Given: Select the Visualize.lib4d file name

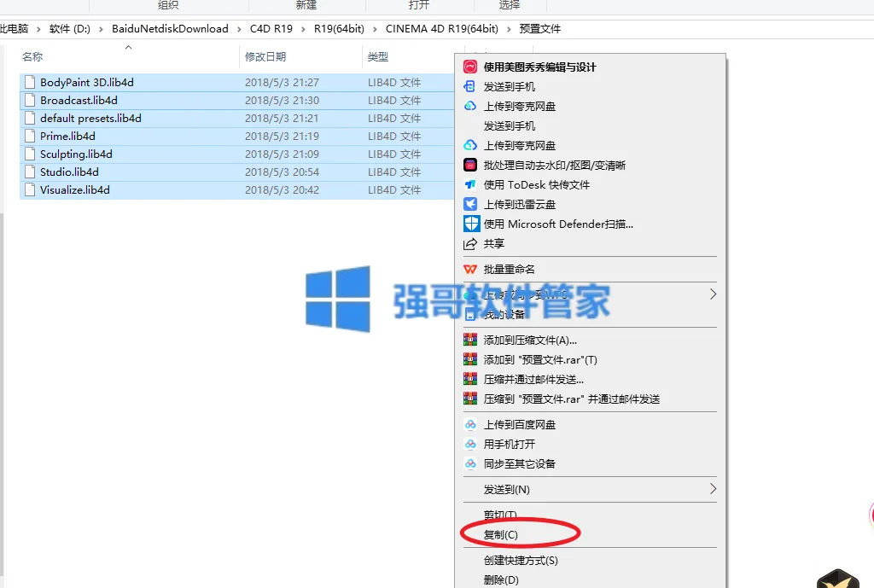Looking at the screenshot, I should 75,189.
